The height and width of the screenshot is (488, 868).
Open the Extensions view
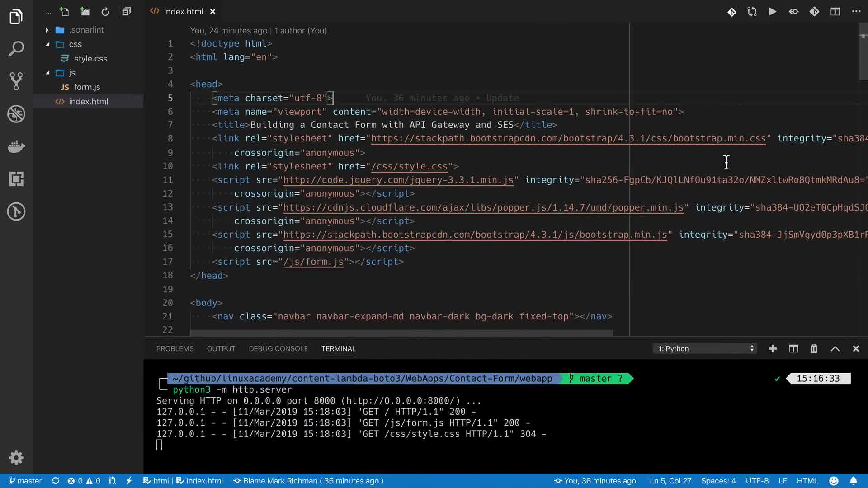click(x=16, y=179)
